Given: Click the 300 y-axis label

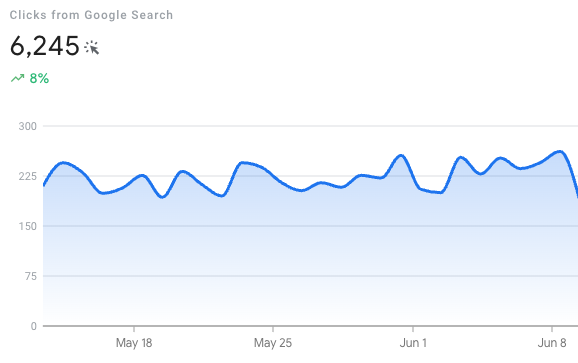Looking at the screenshot, I should click(x=28, y=126).
